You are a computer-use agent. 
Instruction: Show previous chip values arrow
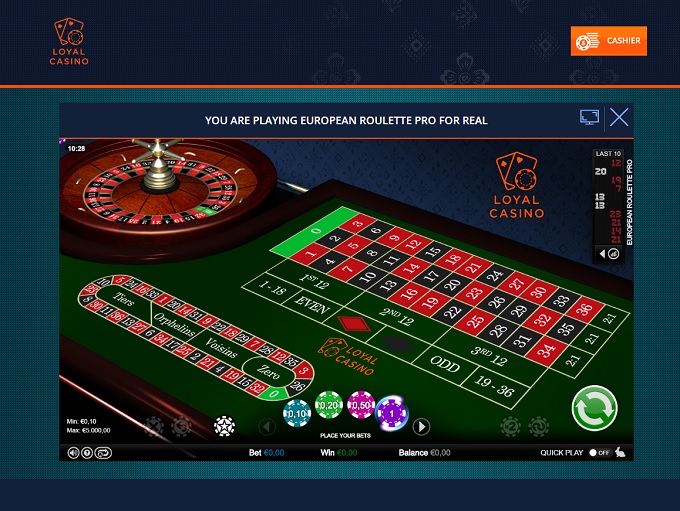pyautogui.click(x=267, y=426)
